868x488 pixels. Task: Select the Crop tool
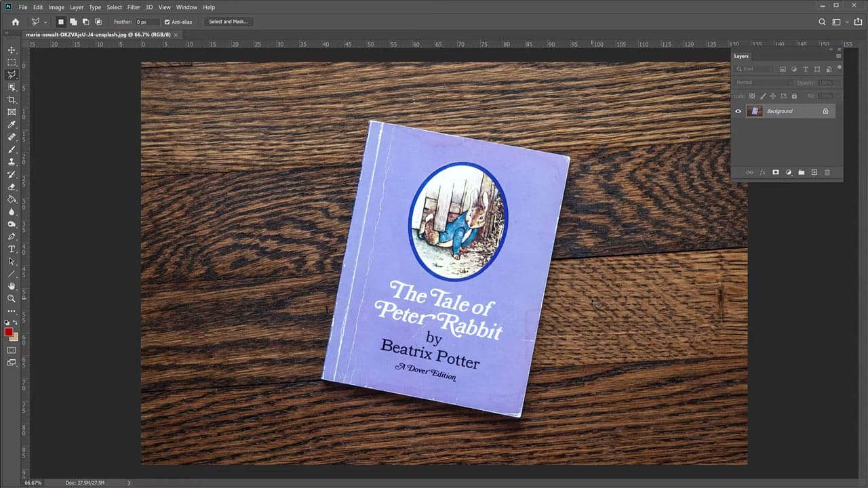click(x=12, y=100)
